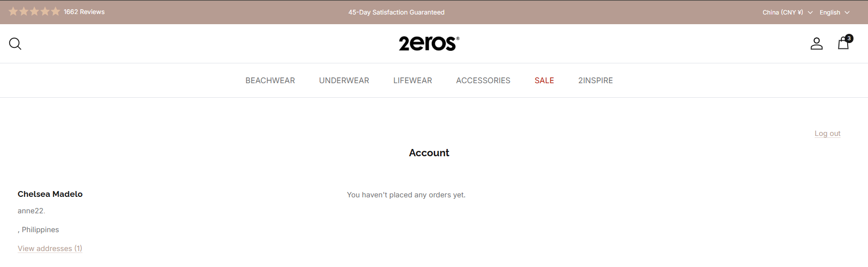Image resolution: width=868 pixels, height=267 pixels.
Task: Open the BEACHWEAR menu
Action: coord(270,81)
